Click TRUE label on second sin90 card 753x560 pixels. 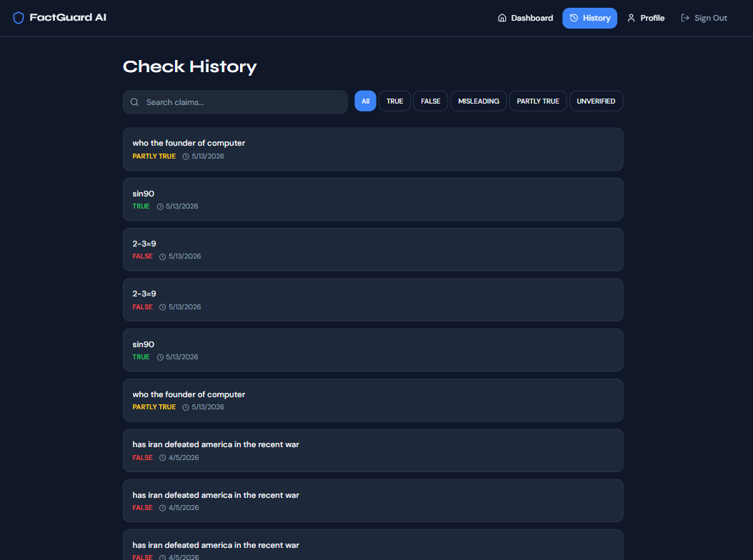141,357
